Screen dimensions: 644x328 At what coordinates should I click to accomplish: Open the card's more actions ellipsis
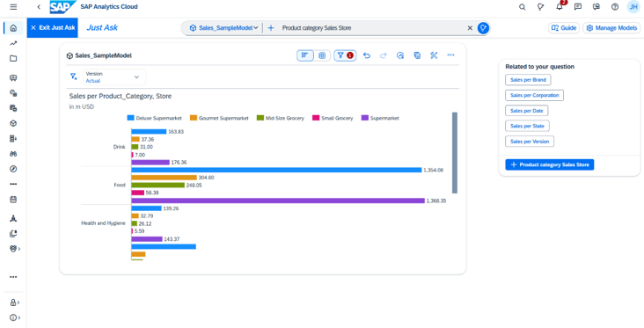click(450, 55)
